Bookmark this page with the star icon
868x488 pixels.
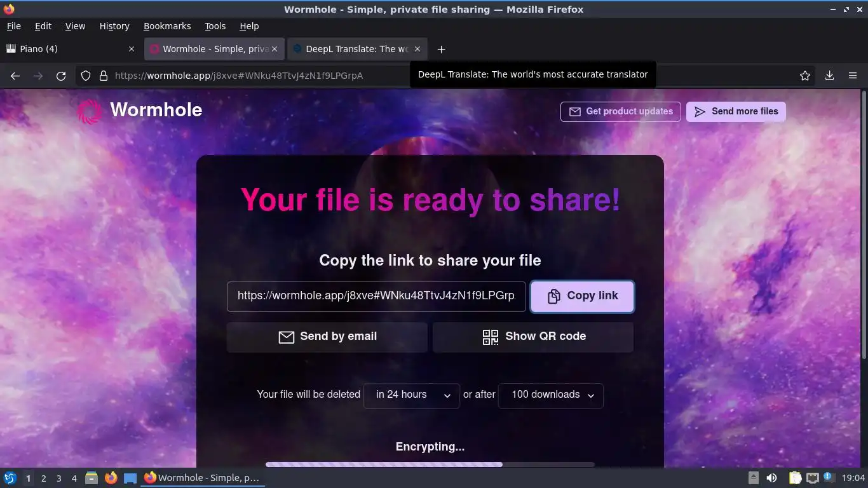point(805,76)
